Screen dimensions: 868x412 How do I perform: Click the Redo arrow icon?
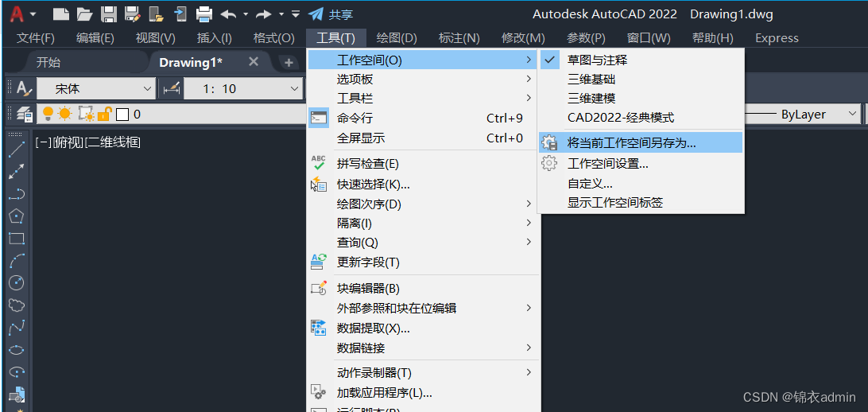pos(264,14)
